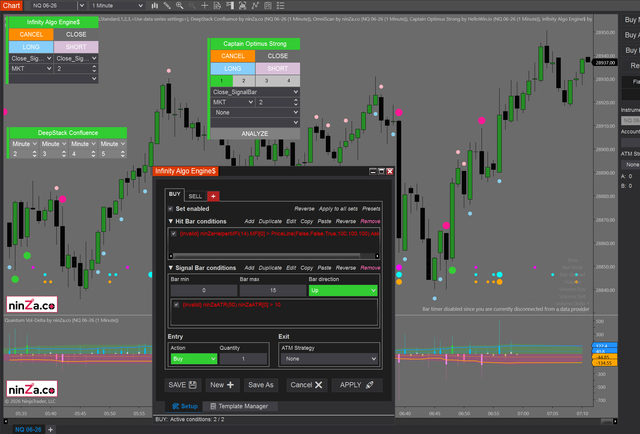Screen dimensions: 640x434
Task: Open the Bar direction Up dropdown
Action: coord(343,290)
